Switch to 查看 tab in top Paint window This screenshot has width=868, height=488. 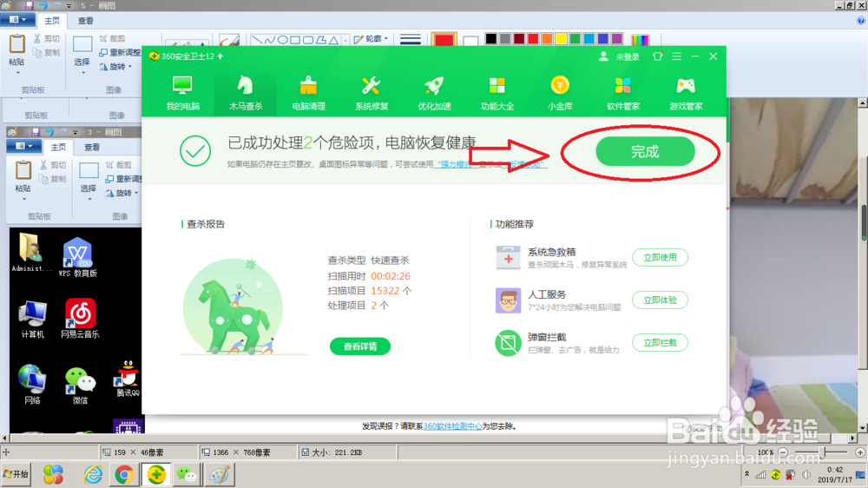(85, 21)
